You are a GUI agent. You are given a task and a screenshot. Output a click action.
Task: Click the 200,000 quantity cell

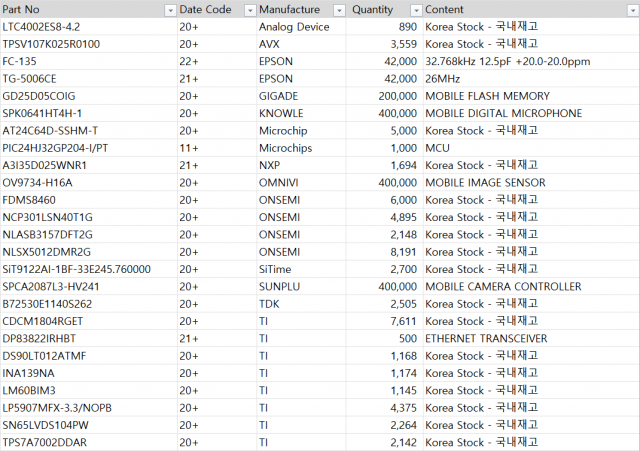(x=384, y=96)
